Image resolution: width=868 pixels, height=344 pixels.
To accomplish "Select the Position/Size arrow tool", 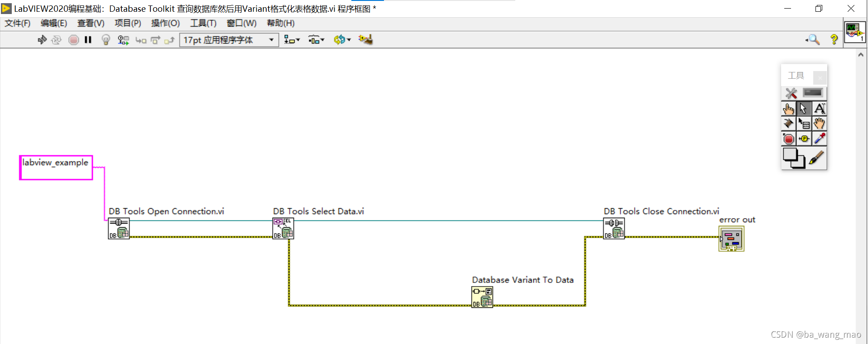I will point(804,109).
